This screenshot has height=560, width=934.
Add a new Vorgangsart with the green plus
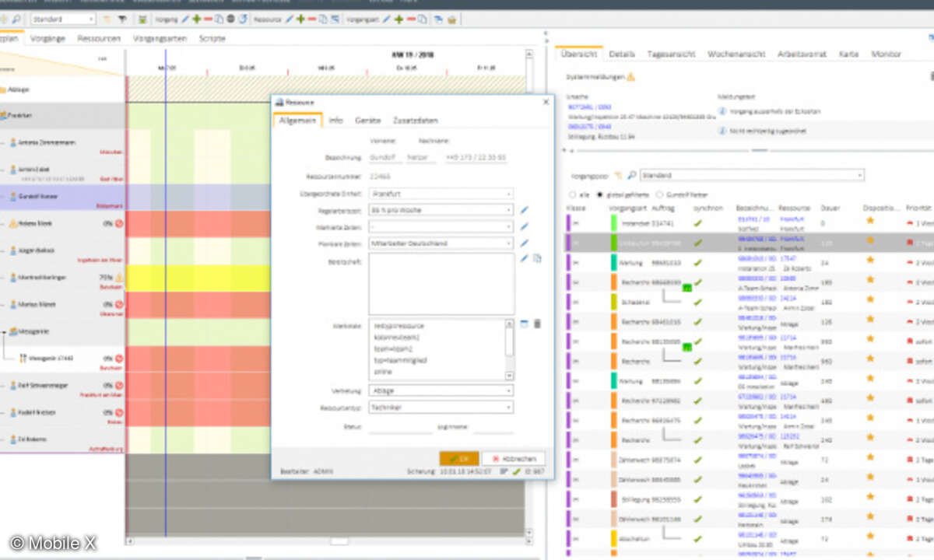coord(399,19)
